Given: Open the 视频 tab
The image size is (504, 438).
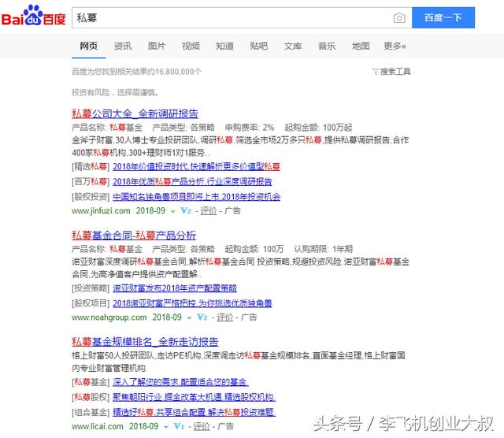Looking at the screenshot, I should [191, 46].
